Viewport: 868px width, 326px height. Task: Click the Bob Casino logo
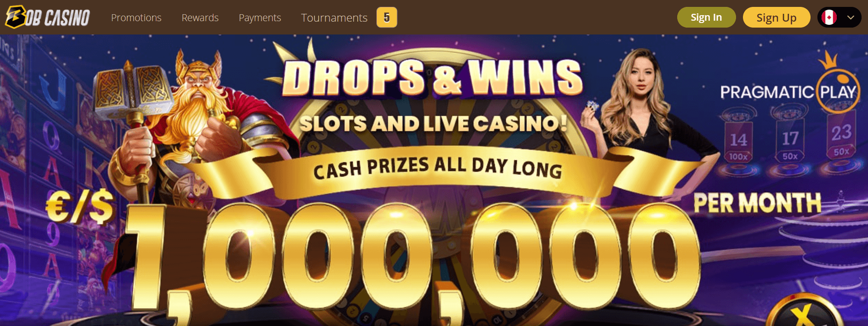(x=47, y=17)
